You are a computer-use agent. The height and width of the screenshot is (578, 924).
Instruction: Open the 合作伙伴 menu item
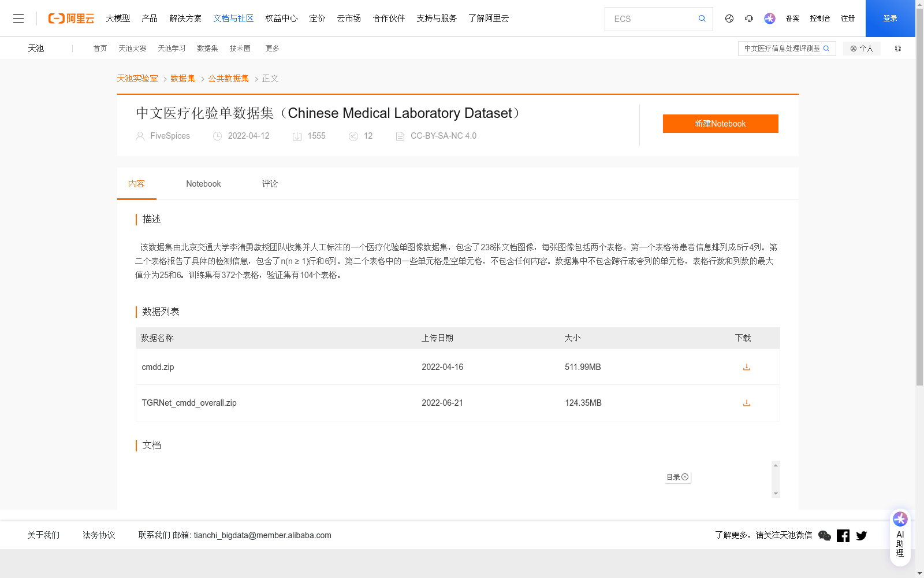[x=389, y=18]
